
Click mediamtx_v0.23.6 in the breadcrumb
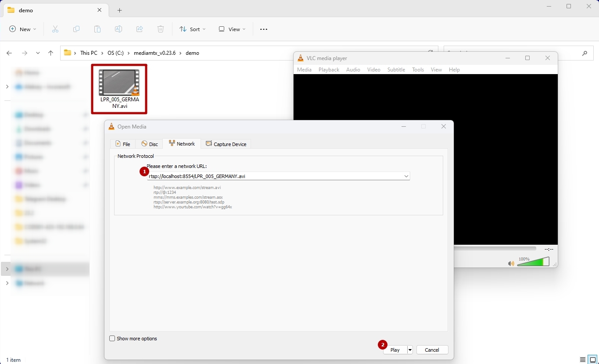[x=154, y=53]
